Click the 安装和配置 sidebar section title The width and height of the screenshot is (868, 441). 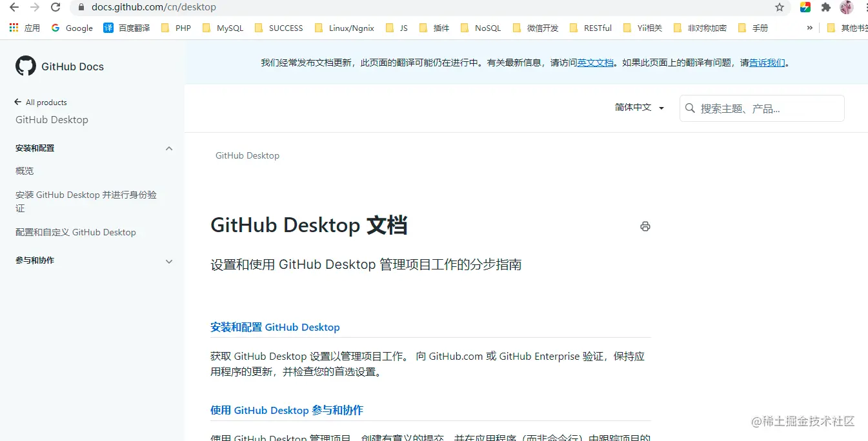[35, 148]
